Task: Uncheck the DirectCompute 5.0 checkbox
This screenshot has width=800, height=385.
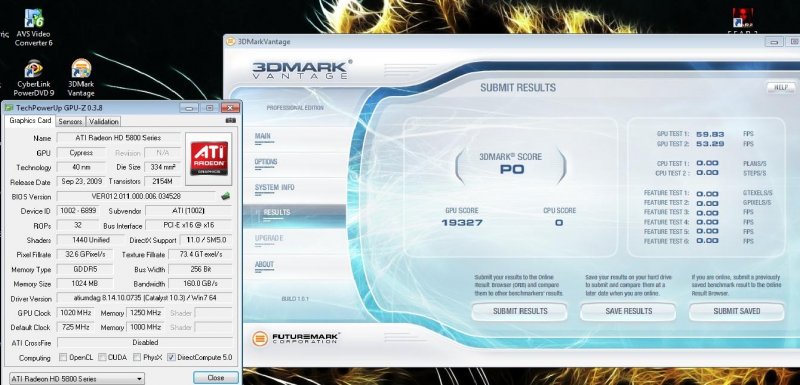Action: (171, 357)
